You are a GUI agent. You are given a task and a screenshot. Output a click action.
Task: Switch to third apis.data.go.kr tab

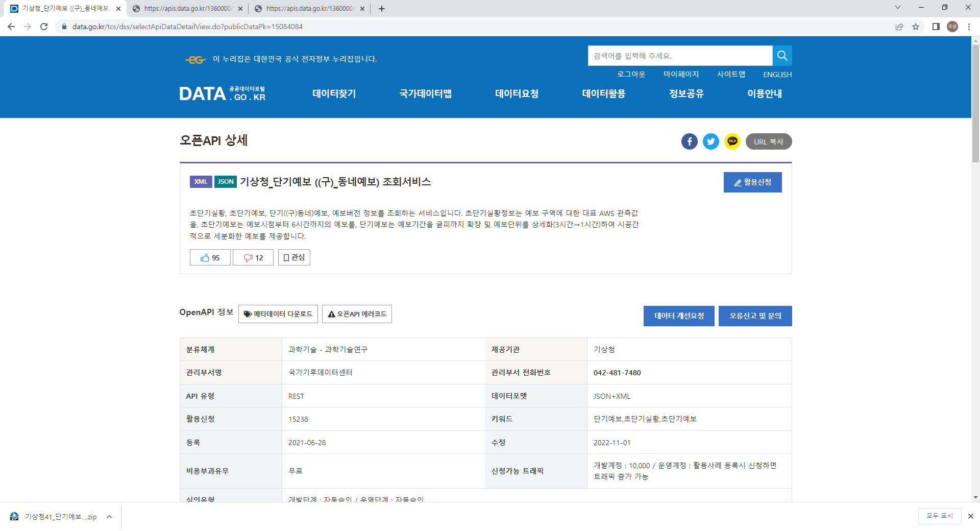click(309, 9)
